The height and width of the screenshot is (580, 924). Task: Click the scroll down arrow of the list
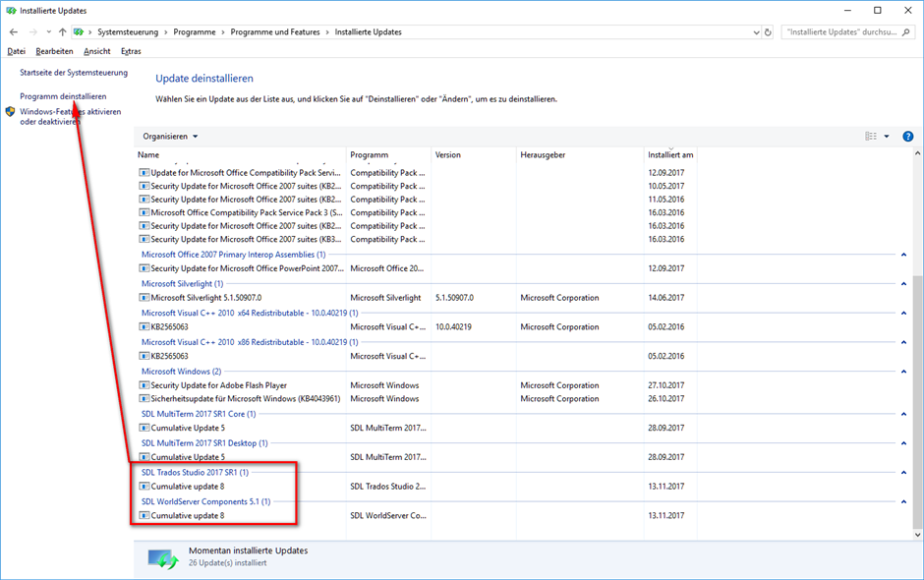point(917,535)
